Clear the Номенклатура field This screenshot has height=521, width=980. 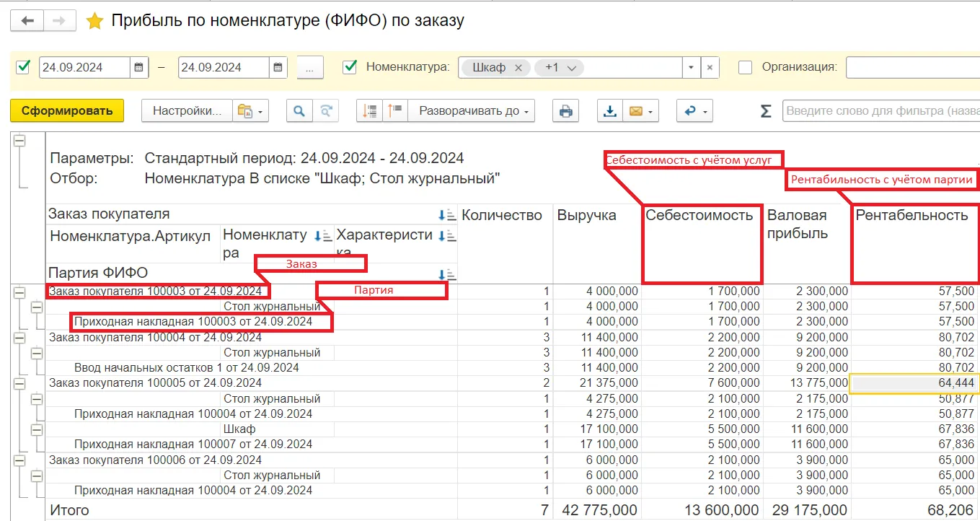(710, 67)
